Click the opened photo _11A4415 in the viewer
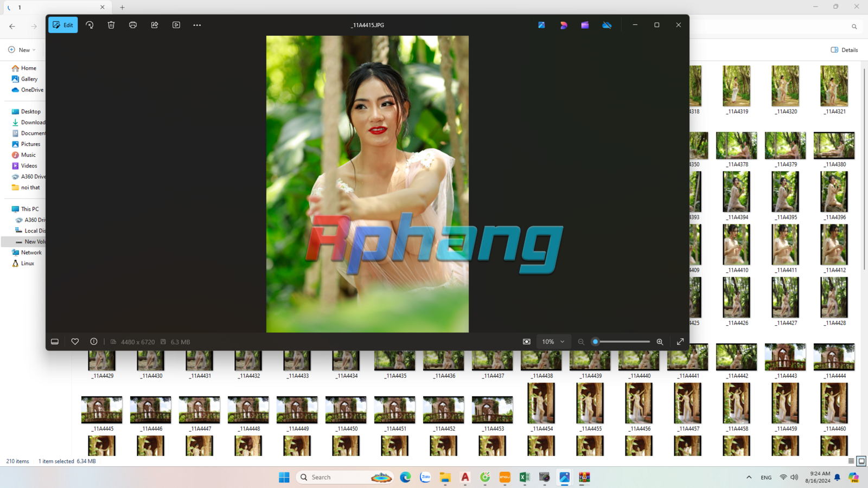The width and height of the screenshot is (868, 488). point(367,184)
